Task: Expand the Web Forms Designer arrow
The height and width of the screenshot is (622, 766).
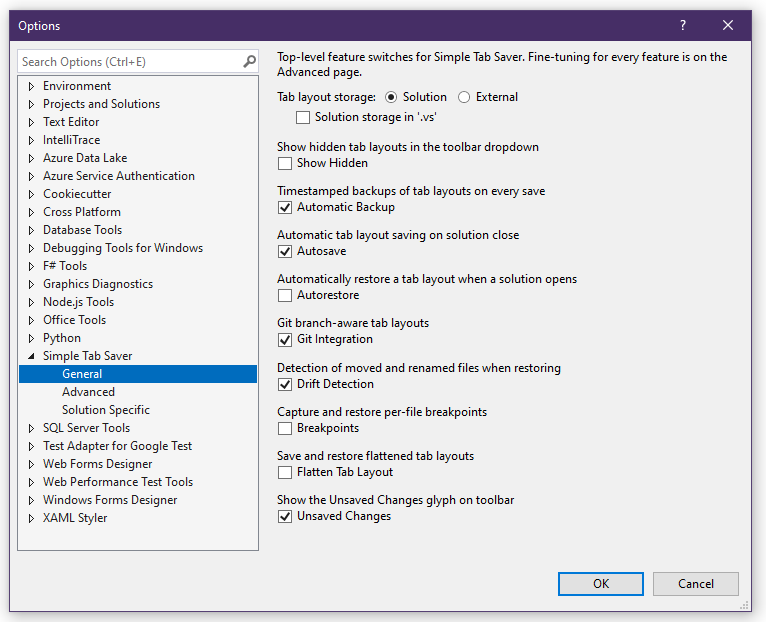Action: [31, 464]
